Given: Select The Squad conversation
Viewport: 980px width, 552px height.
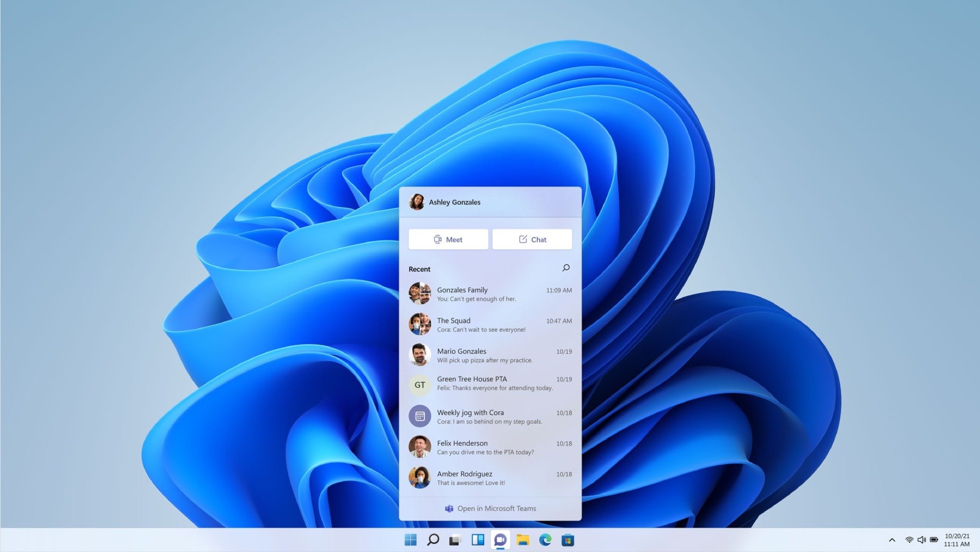Looking at the screenshot, I should [x=490, y=325].
